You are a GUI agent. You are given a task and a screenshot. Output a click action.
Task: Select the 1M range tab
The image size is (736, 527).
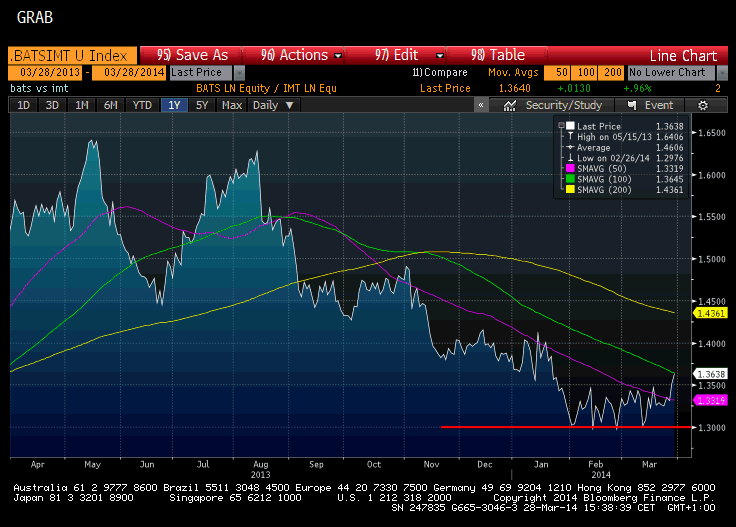pos(82,105)
